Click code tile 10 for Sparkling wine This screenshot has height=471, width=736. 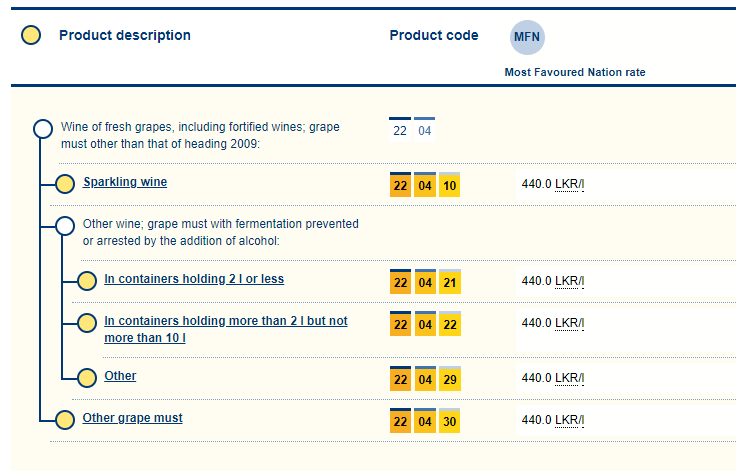(x=449, y=186)
